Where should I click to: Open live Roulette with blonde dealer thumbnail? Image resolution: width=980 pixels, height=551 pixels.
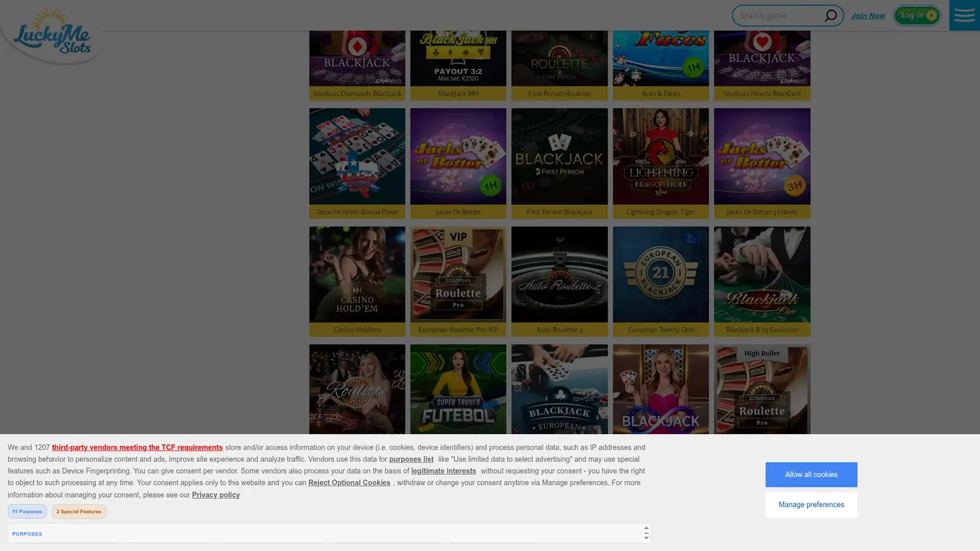[357, 389]
